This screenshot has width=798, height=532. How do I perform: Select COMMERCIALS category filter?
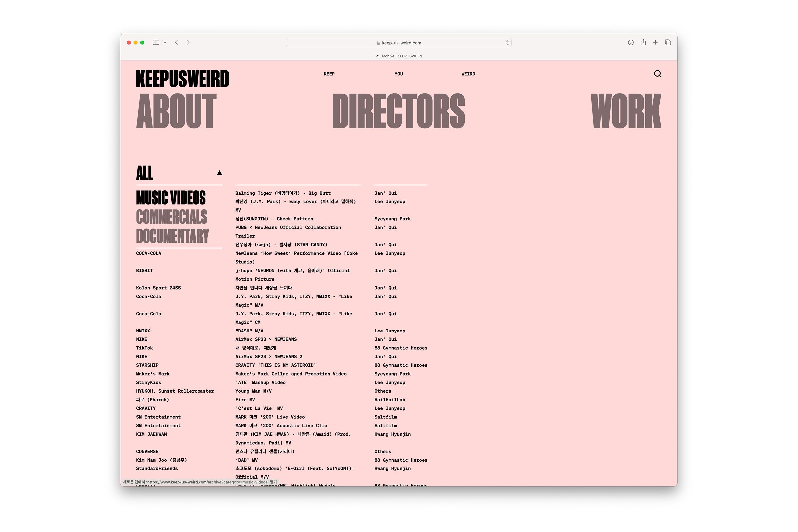pos(171,217)
